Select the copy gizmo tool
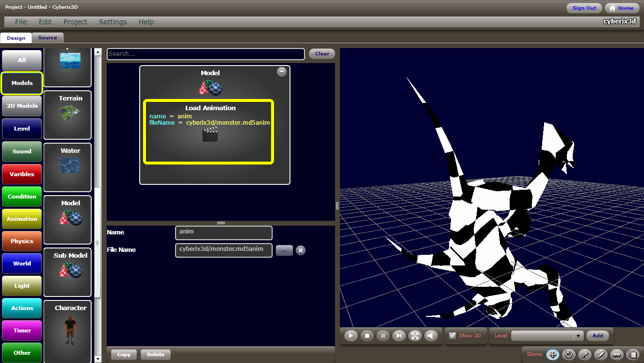Screen dimensions: 644x363 pos(632,354)
